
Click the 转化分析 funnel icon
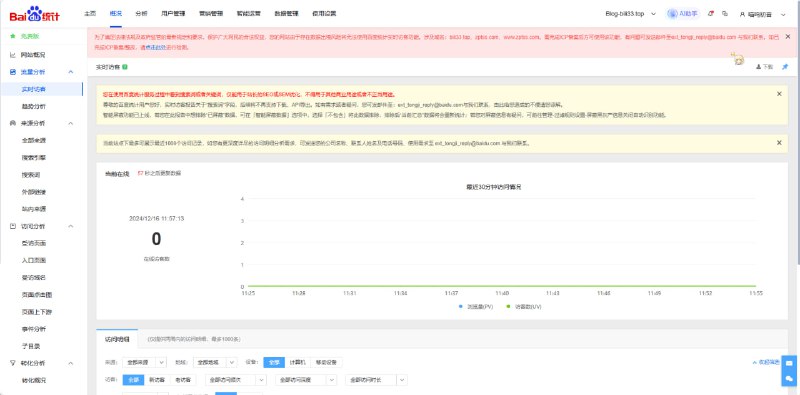[13, 363]
